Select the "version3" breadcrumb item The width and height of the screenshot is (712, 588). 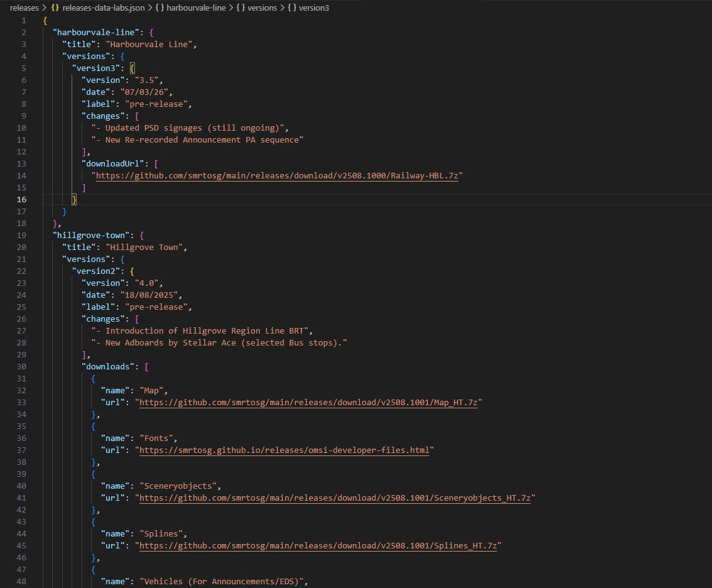pos(314,8)
